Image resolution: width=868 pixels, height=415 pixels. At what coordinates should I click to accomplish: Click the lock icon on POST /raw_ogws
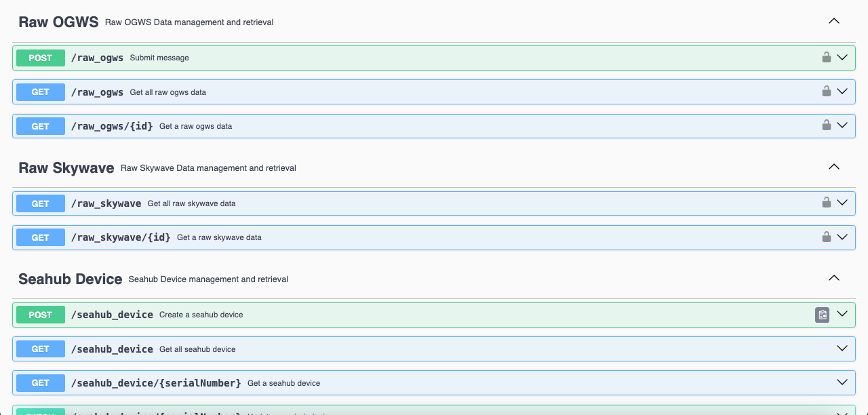point(826,58)
